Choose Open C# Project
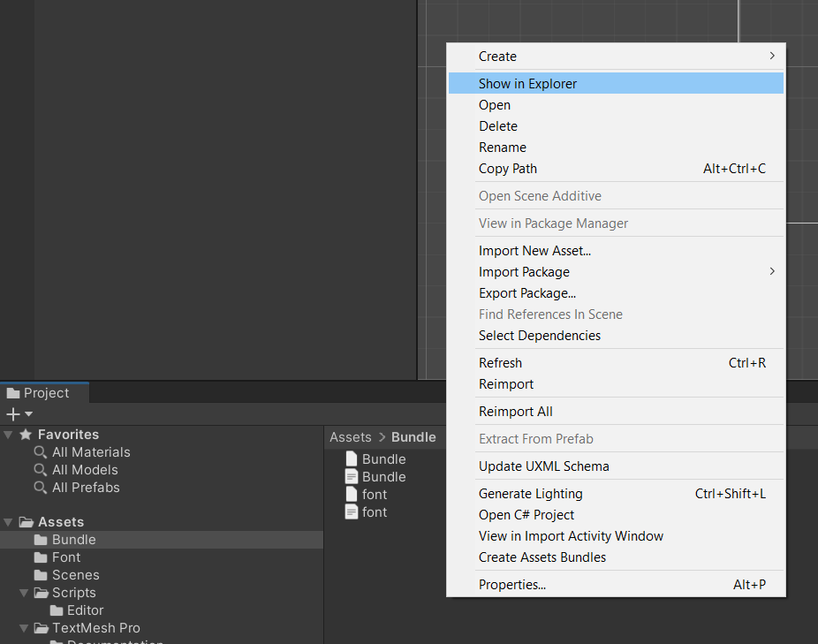This screenshot has width=818, height=644. click(x=616, y=515)
